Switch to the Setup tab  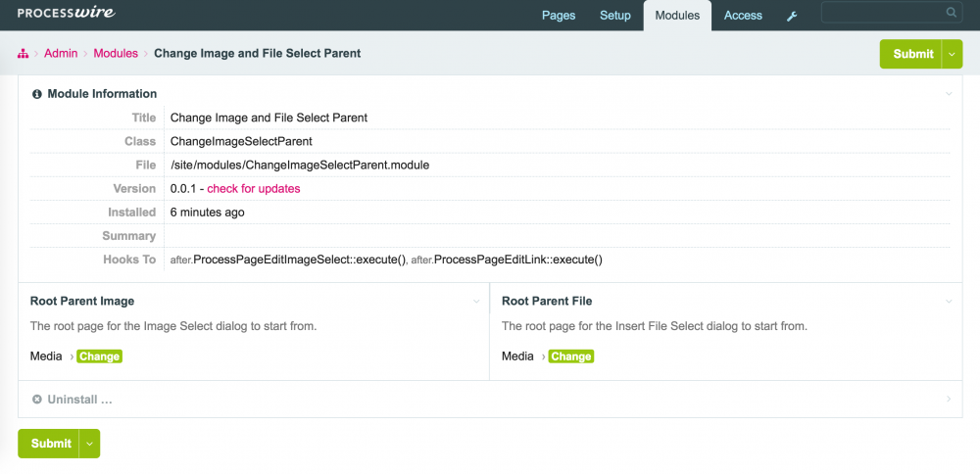pyautogui.click(x=615, y=16)
